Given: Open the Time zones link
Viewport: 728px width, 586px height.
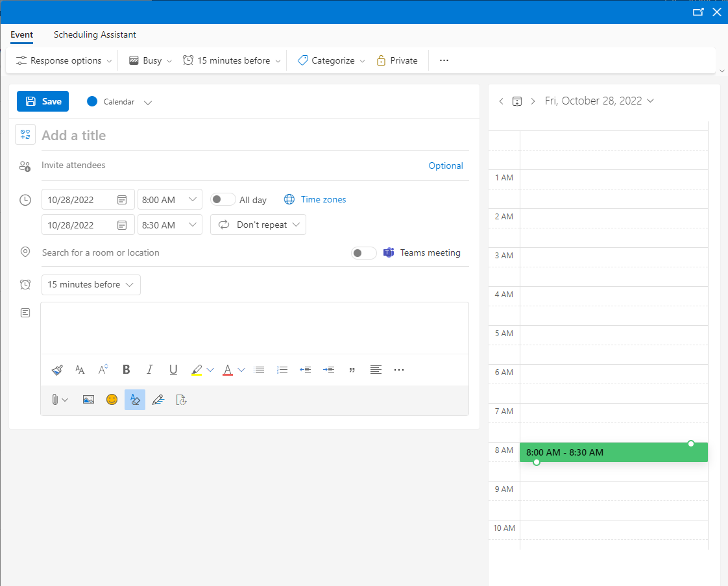Looking at the screenshot, I should coord(323,200).
